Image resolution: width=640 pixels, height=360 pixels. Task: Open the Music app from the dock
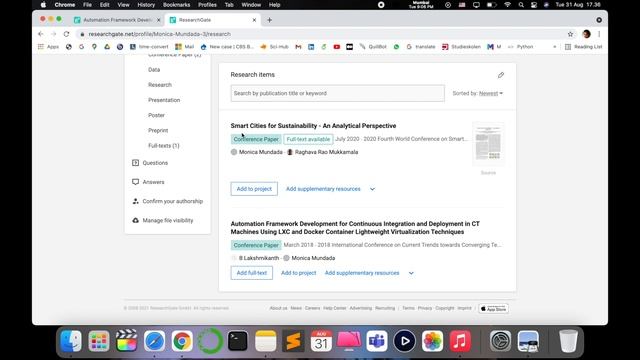(x=460, y=341)
